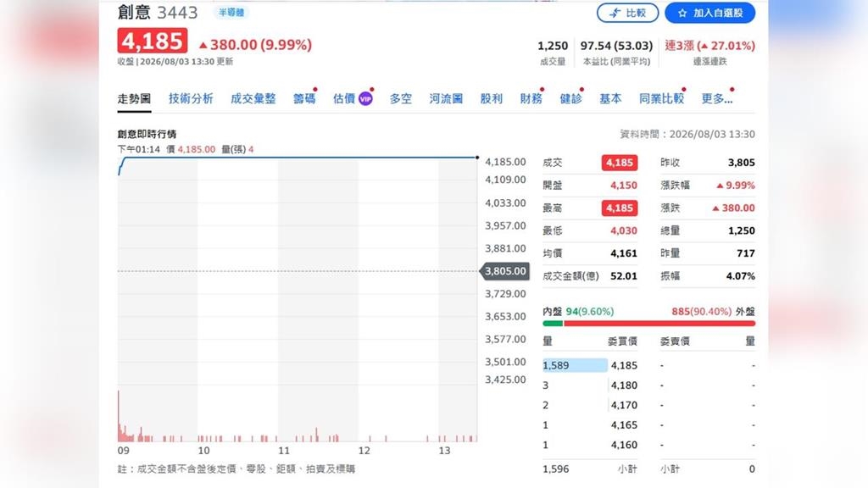Click 97.54 (53.03) P/E ratio value
868x488 pixels.
click(616, 46)
